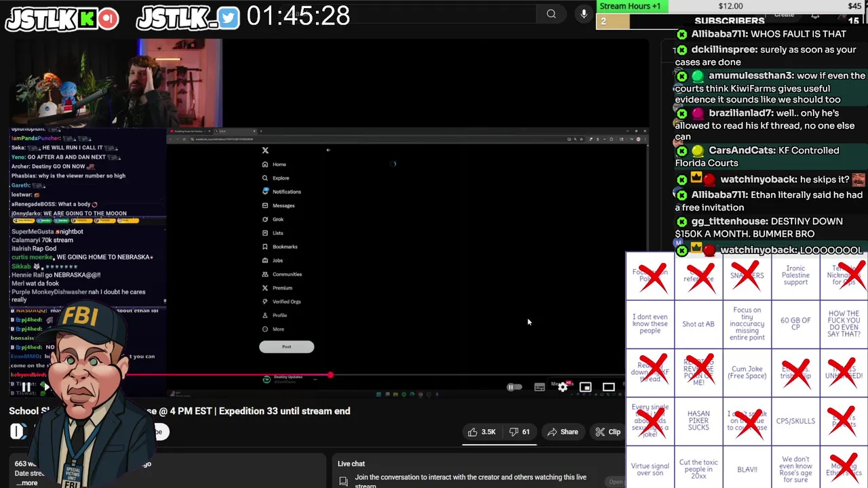Open Destiny Updates account switcher

point(288,379)
